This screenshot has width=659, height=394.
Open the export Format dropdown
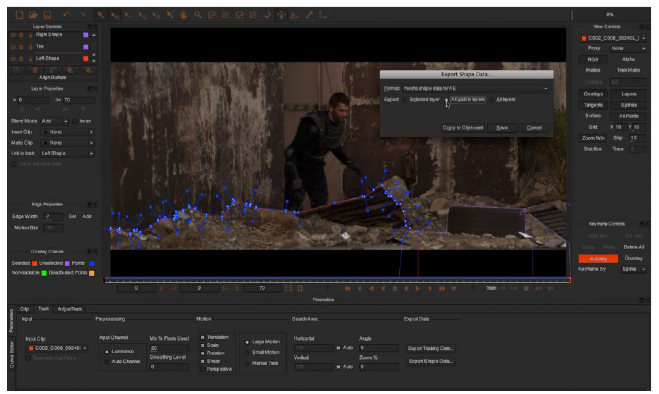(476, 88)
